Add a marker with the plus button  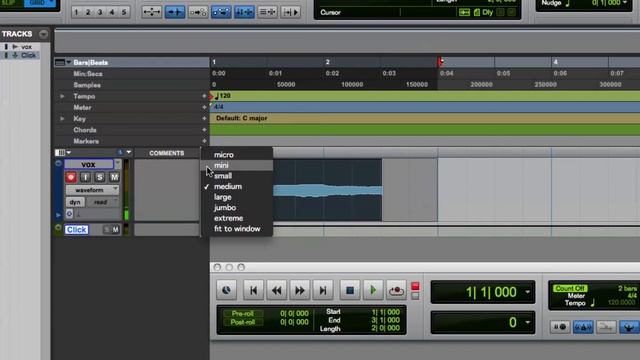click(x=204, y=141)
